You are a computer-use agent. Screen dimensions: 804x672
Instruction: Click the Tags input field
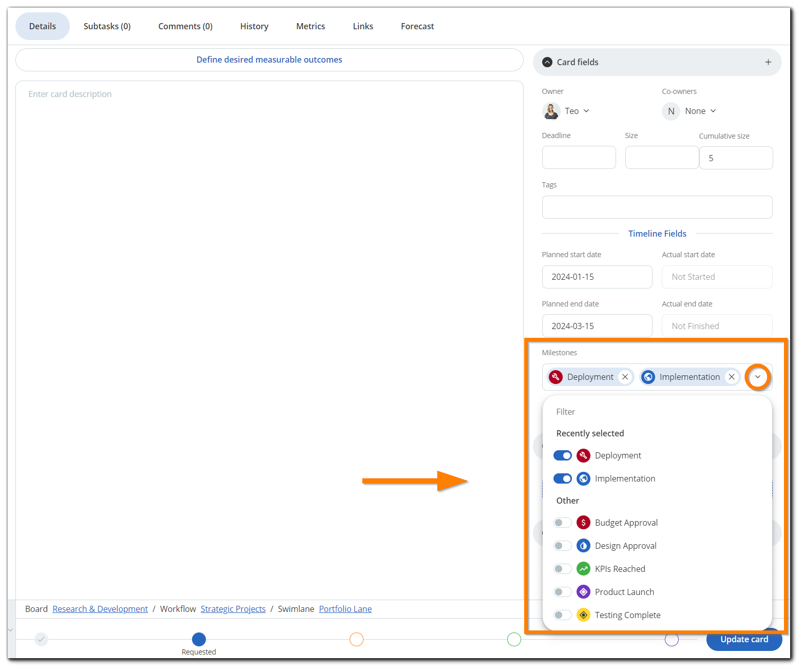pos(657,207)
